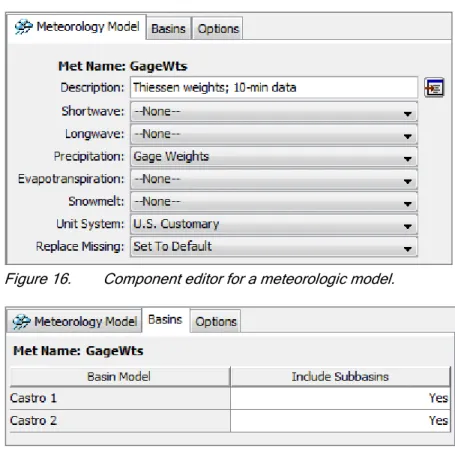Open Options tab in lower panel
Image resolution: width=455 pixels, height=452 pixels.
(x=216, y=322)
